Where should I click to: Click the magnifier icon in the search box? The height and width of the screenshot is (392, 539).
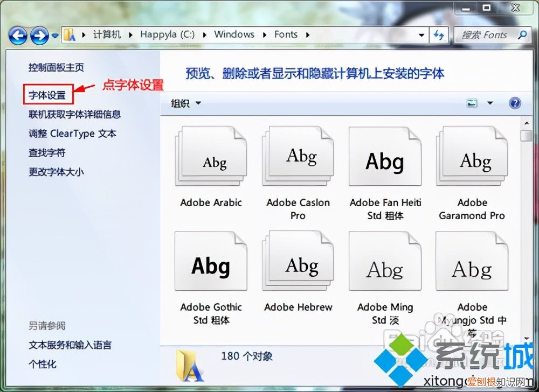point(522,34)
